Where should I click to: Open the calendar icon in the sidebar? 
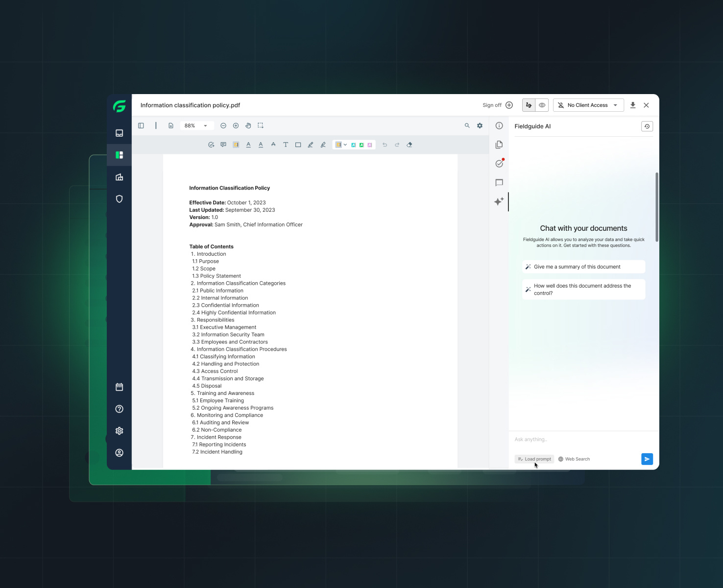[x=119, y=387]
